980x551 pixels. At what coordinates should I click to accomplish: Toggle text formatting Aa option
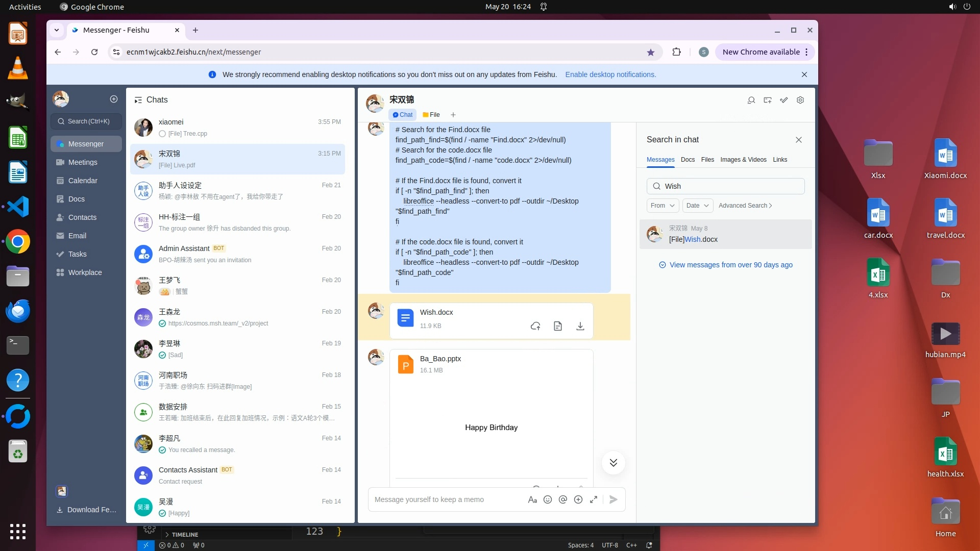[x=532, y=499]
